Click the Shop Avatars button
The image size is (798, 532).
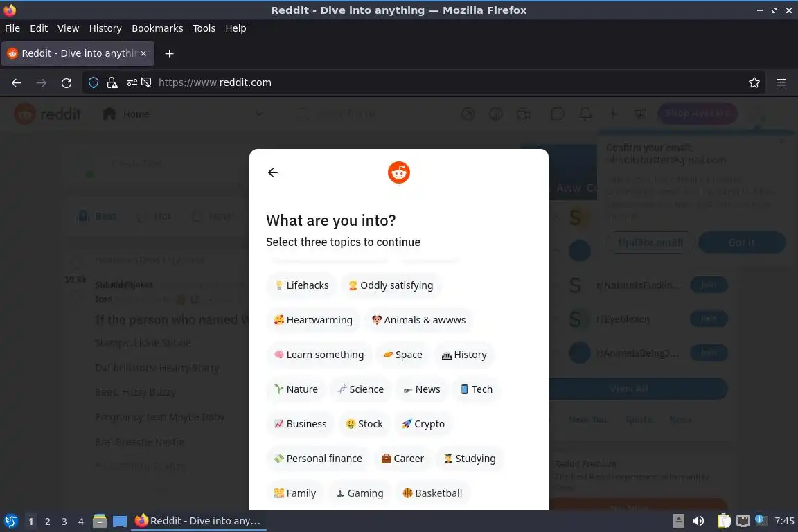698,114
